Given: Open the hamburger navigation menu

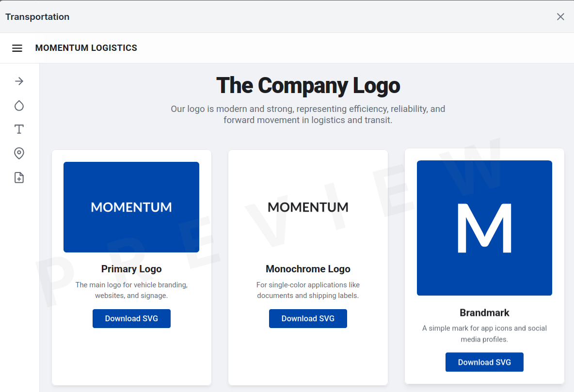Looking at the screenshot, I should point(17,48).
